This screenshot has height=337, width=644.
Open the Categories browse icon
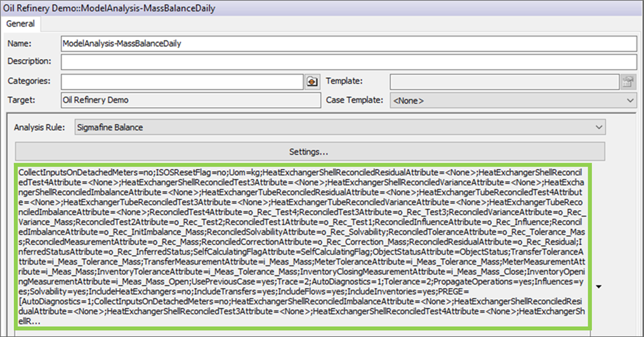[312, 81]
